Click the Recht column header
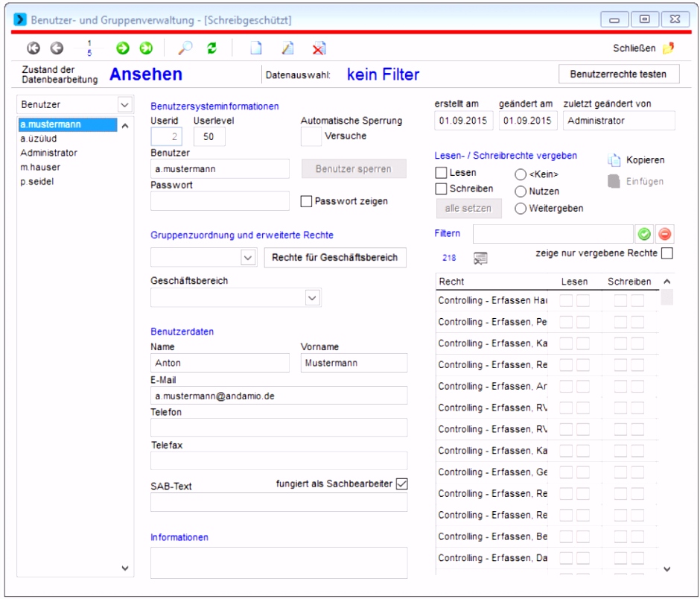 (491, 282)
